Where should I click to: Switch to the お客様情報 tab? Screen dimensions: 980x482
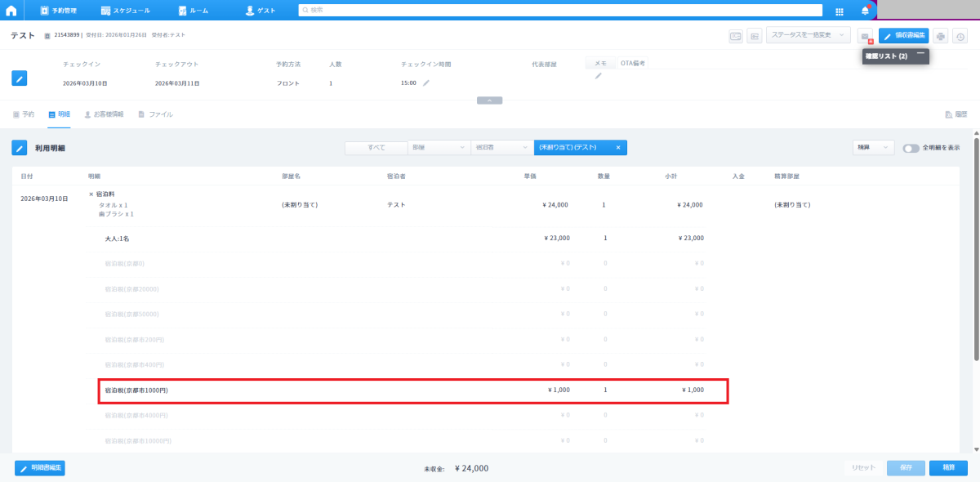(104, 114)
